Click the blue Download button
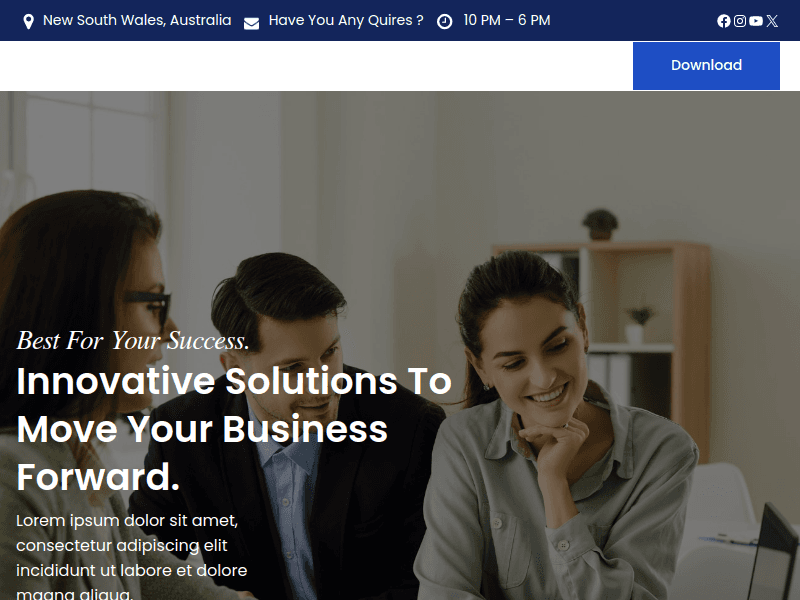Image resolution: width=800 pixels, height=600 pixels. [706, 66]
